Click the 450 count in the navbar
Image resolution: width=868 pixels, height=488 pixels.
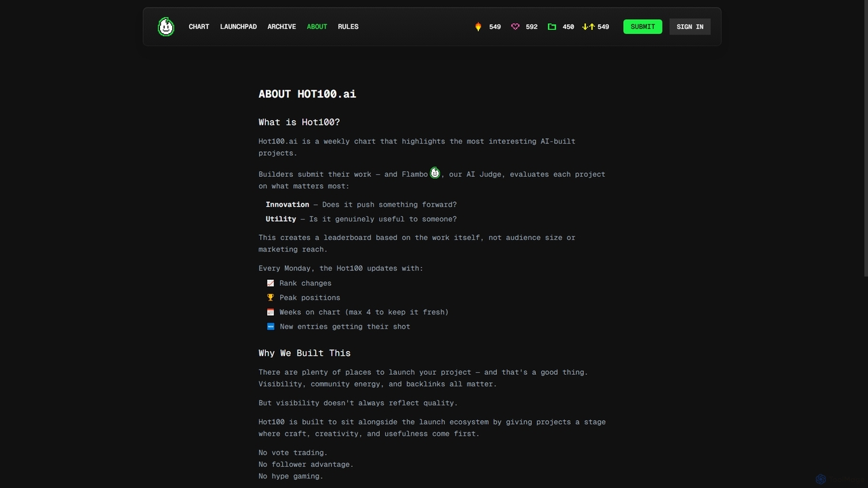point(568,26)
